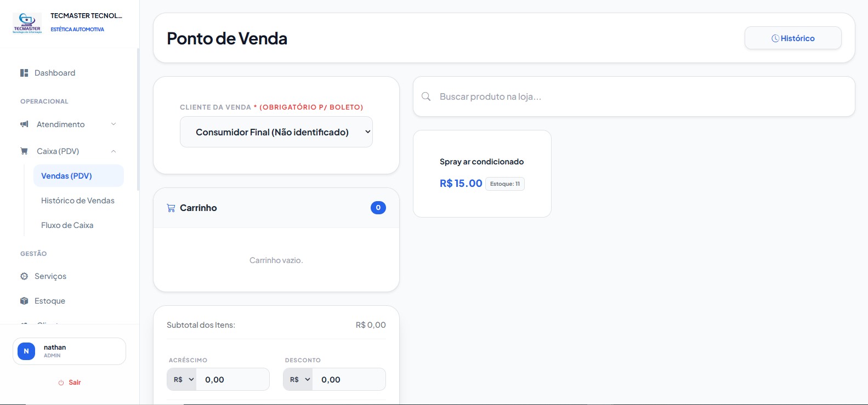Click the Carrinho cart icon

coord(171,208)
